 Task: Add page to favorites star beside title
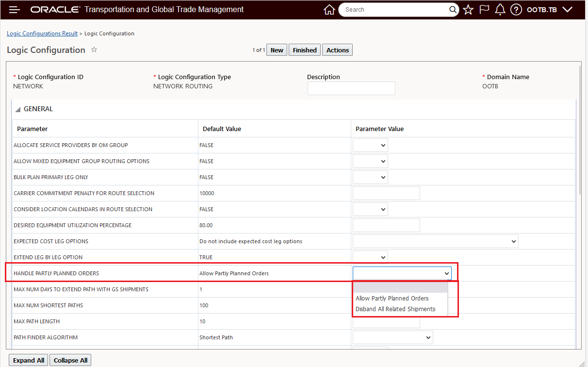click(x=94, y=50)
